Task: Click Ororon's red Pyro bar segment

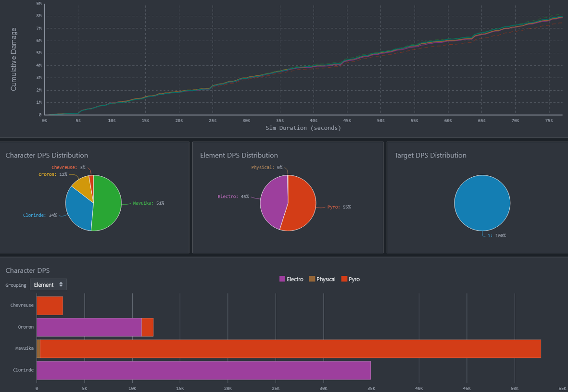Action: [148, 327]
